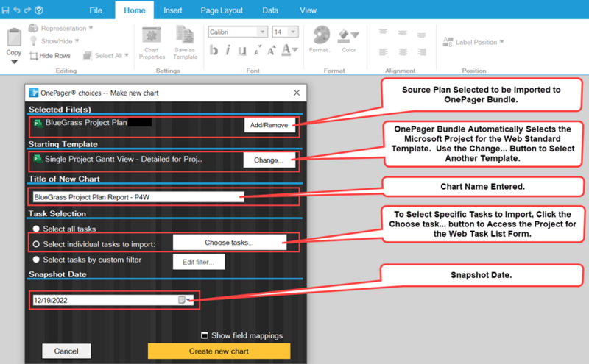
Task: Click the Choose tasks... button
Action: click(x=229, y=243)
